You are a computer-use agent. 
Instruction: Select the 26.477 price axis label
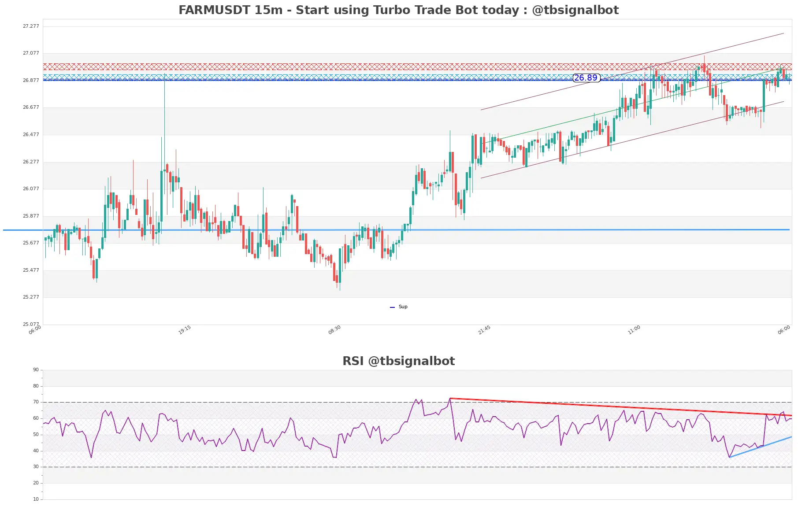[x=31, y=135]
